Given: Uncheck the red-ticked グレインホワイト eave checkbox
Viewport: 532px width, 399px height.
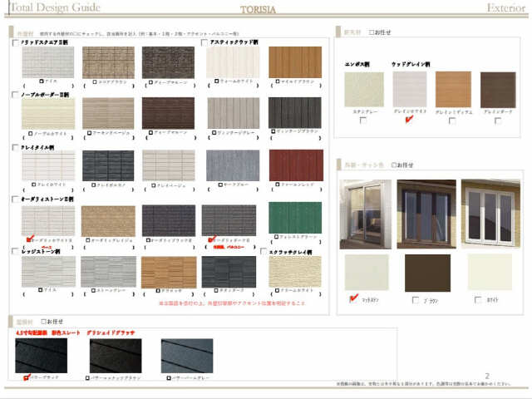Looking at the screenshot, I should pyautogui.click(x=408, y=121).
